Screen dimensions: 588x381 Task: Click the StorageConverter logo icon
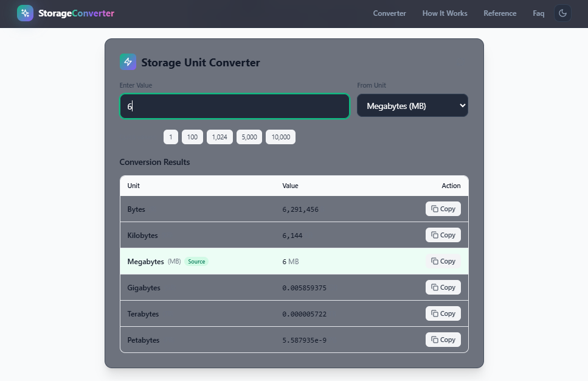click(x=24, y=13)
